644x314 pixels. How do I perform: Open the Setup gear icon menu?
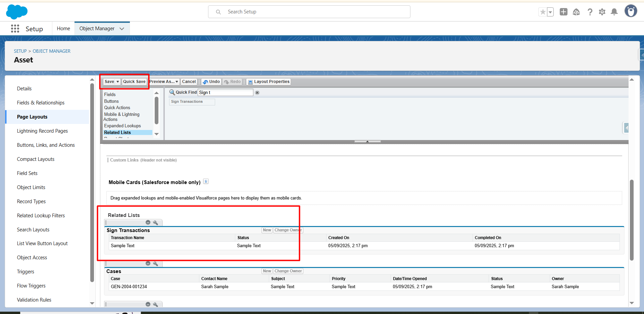(602, 12)
